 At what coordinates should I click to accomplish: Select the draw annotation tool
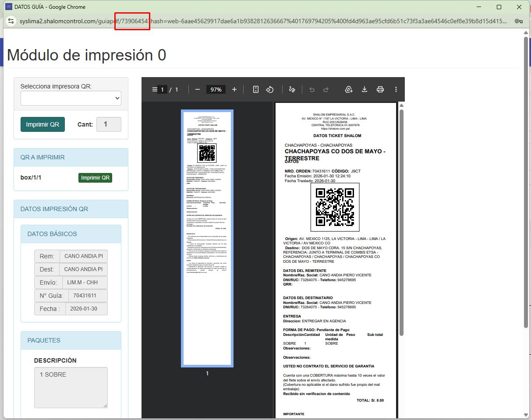point(292,89)
